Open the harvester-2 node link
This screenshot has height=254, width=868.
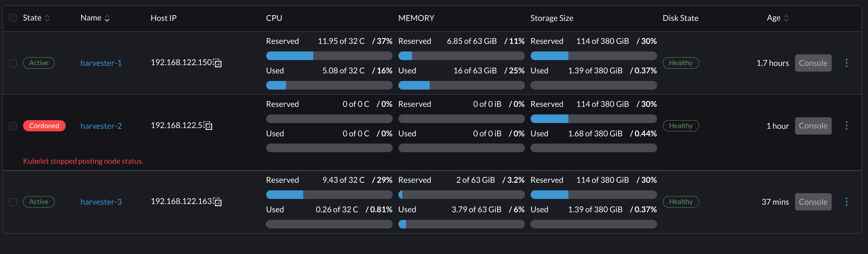click(101, 126)
